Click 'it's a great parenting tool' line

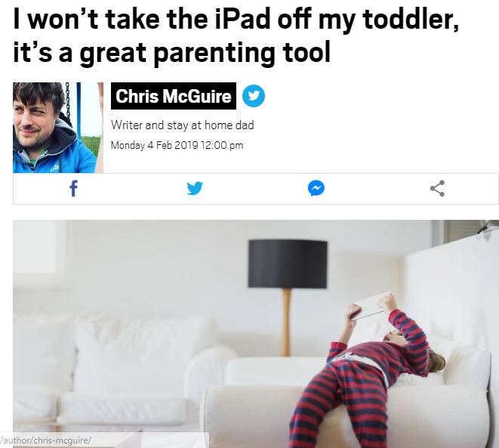[171, 52]
